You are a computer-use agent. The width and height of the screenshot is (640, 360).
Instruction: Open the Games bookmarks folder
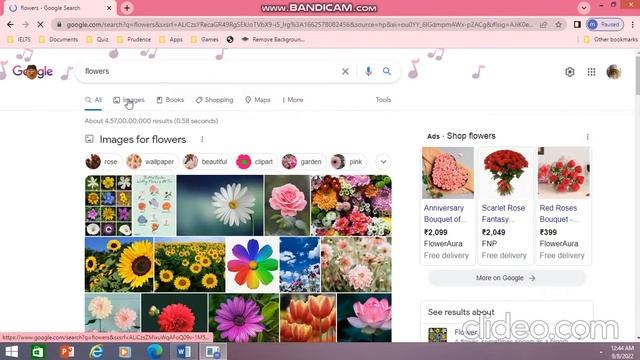point(205,40)
